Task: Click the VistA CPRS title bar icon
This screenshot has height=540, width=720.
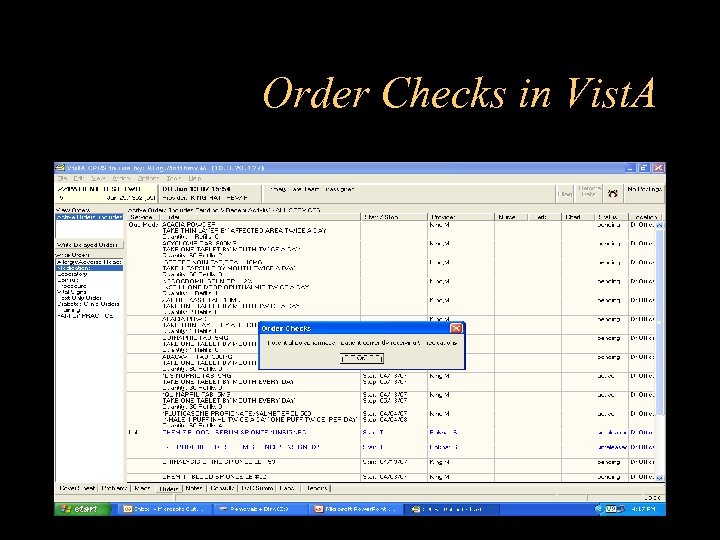Action: tap(60, 168)
